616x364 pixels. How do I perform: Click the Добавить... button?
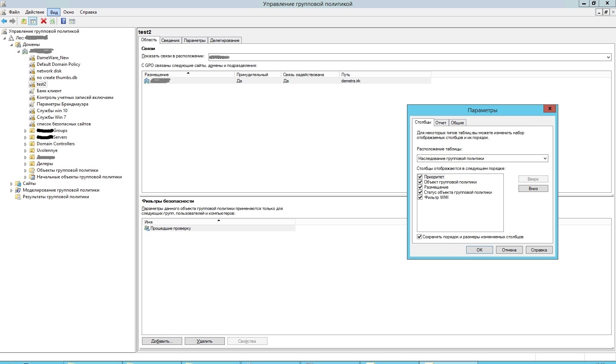pyautogui.click(x=162, y=341)
